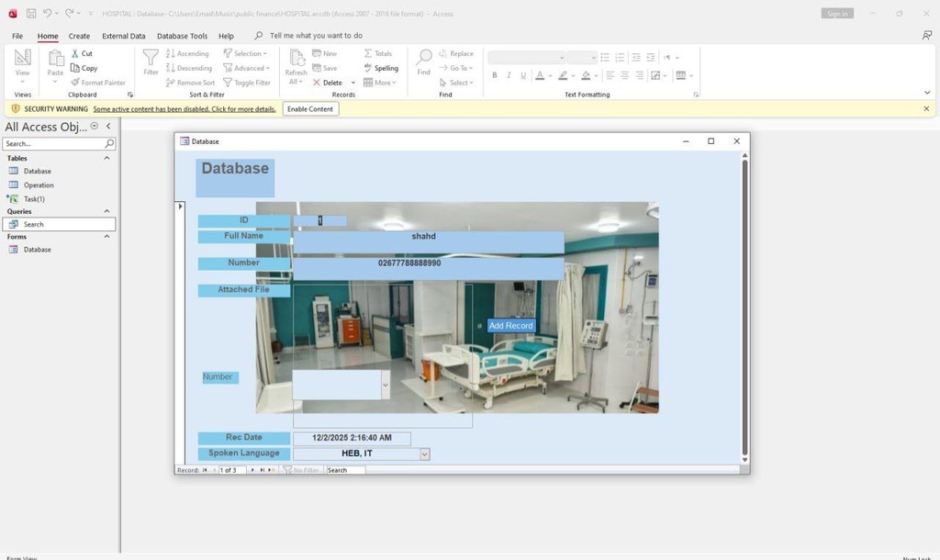
Task: Click the Sign in button
Action: 837,13
